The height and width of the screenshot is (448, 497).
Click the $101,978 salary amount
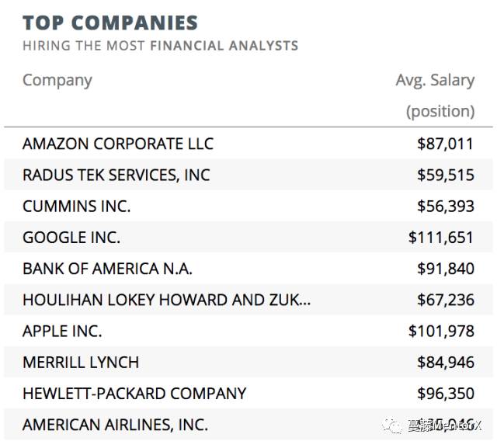click(441, 331)
